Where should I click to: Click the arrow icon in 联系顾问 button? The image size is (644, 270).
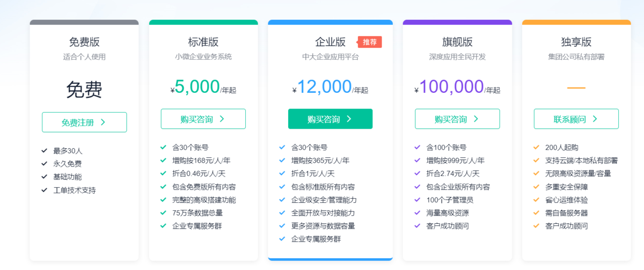(x=595, y=119)
